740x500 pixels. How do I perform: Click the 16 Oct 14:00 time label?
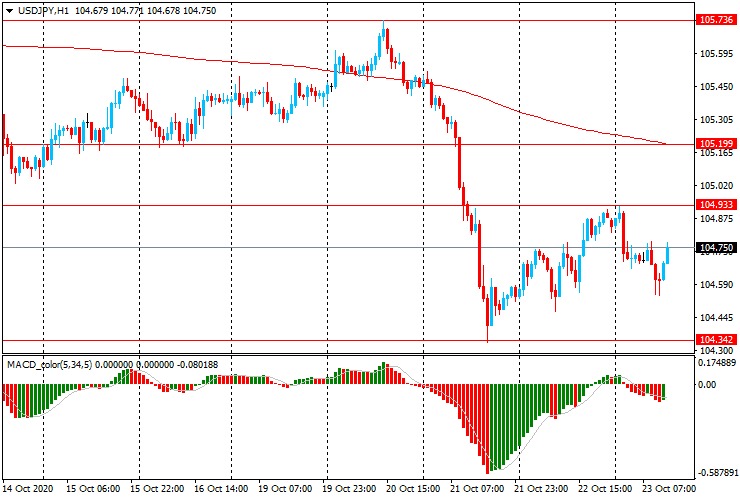click(221, 488)
